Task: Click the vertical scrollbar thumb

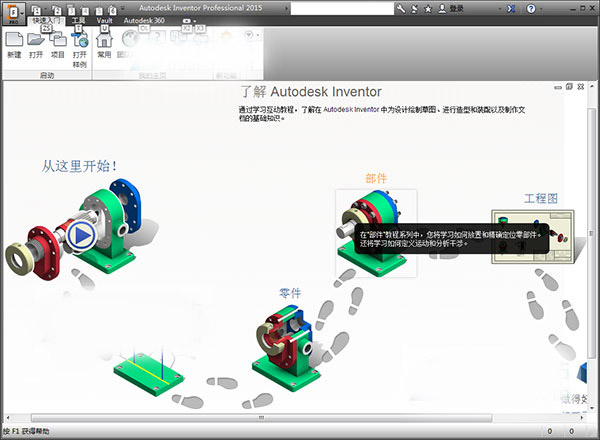Action: coord(592,233)
